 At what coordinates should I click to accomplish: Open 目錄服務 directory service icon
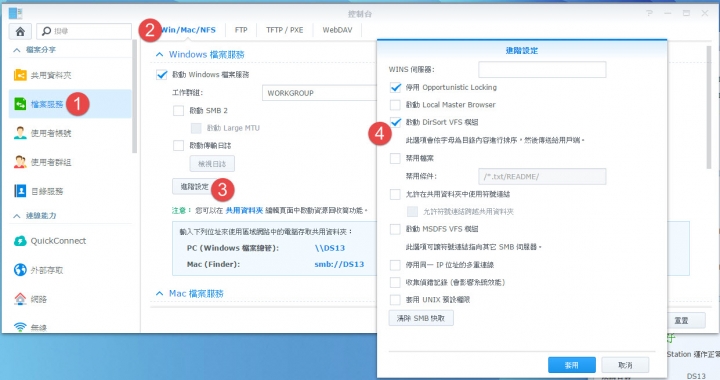[x=20, y=191]
